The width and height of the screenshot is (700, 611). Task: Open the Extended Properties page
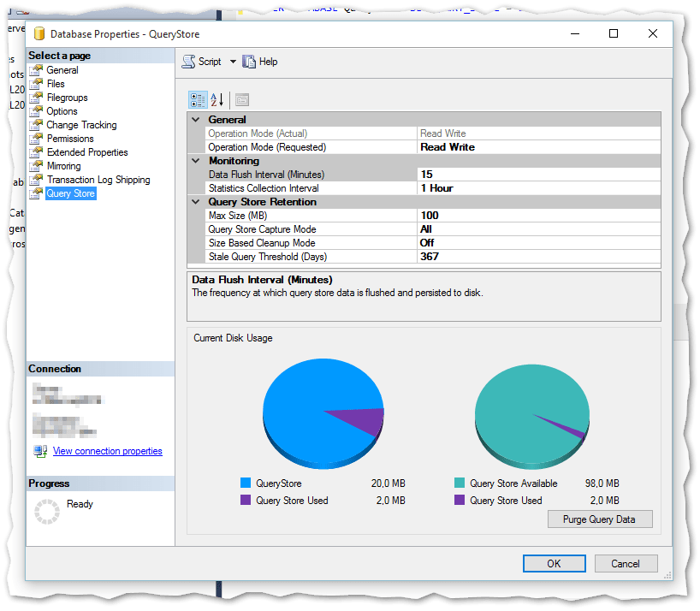click(87, 152)
